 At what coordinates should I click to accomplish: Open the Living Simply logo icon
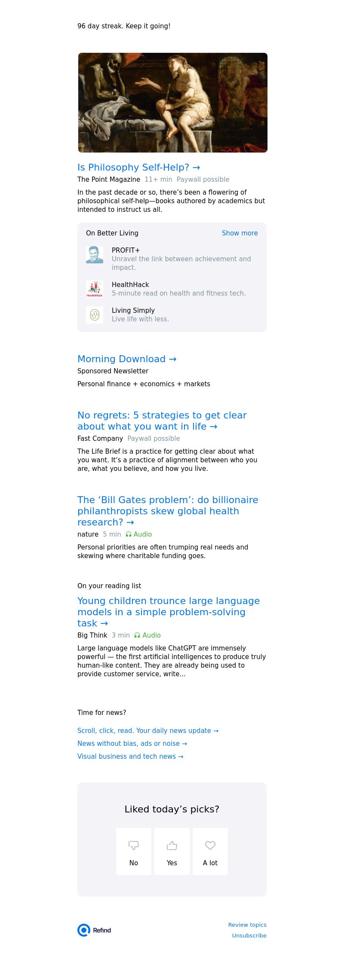pyautogui.click(x=95, y=315)
